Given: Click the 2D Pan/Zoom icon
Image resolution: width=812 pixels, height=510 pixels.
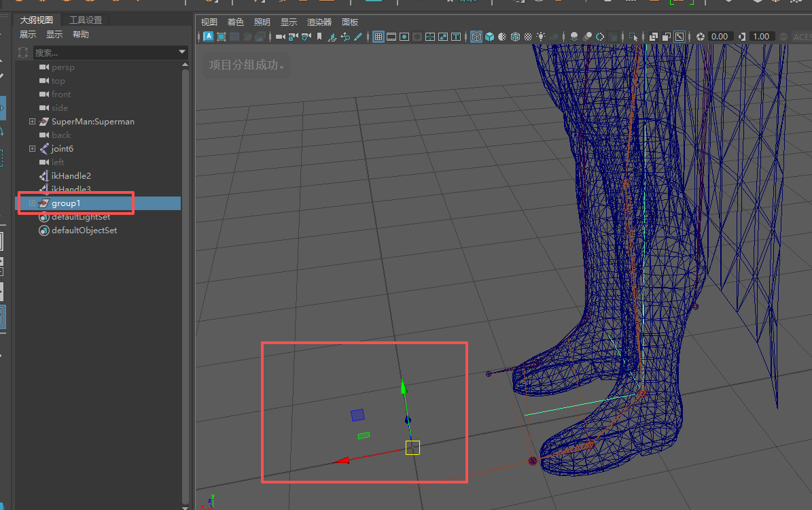Looking at the screenshot, I should click(x=345, y=36).
